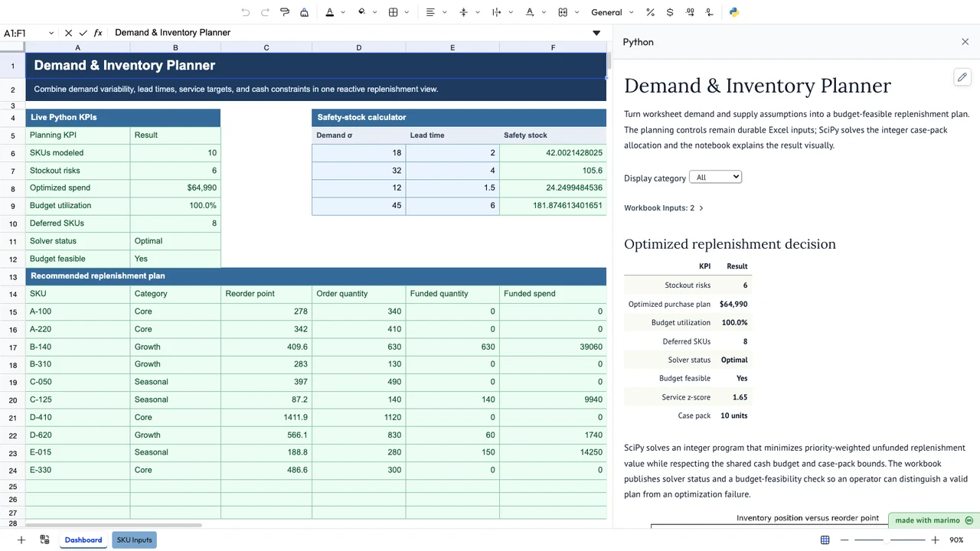
Task: Format cells as percent
Action: 650,12
